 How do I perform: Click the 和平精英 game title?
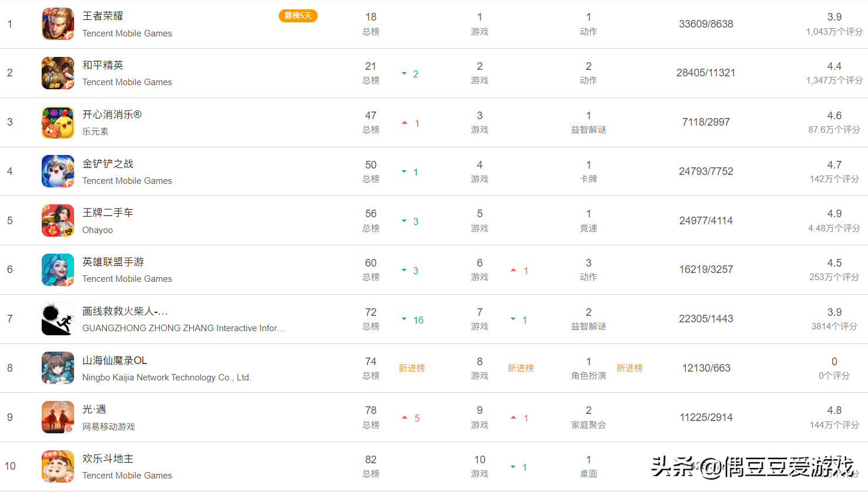103,65
